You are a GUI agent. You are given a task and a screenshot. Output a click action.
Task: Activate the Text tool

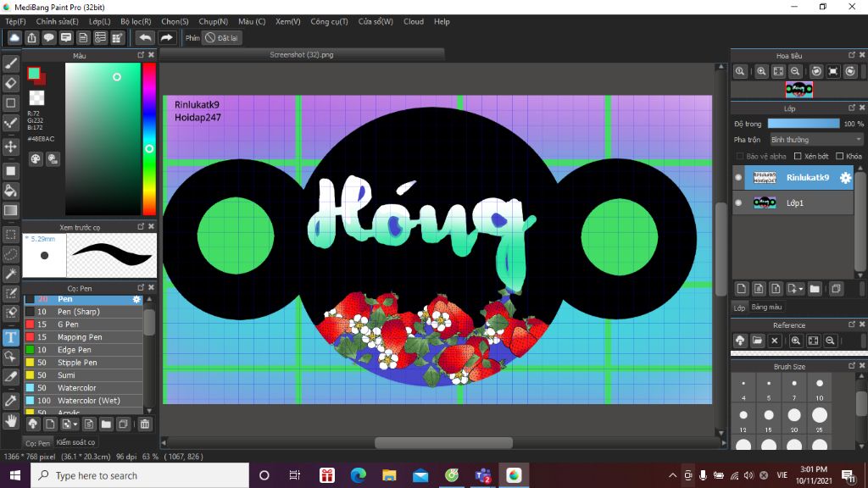pyautogui.click(x=10, y=337)
